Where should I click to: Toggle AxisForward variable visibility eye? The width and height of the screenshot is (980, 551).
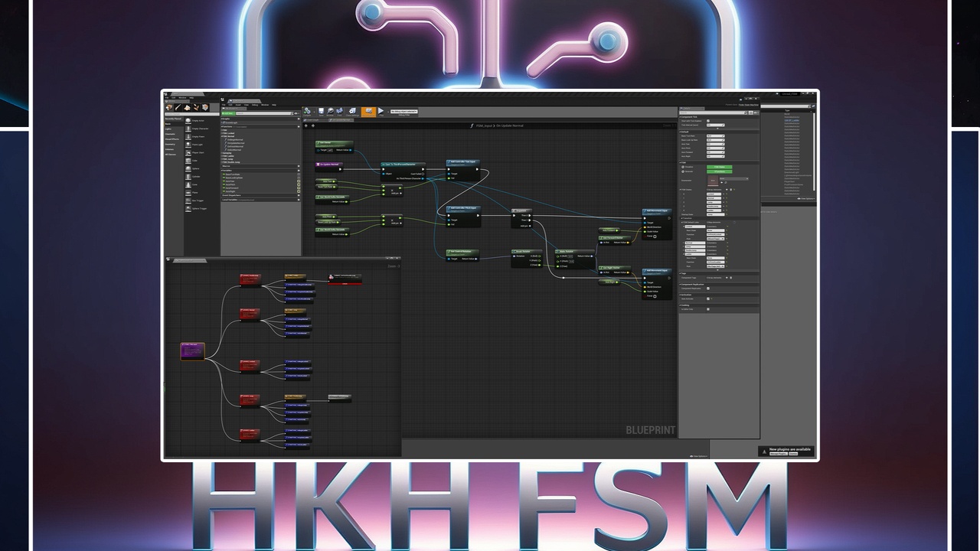click(x=299, y=187)
